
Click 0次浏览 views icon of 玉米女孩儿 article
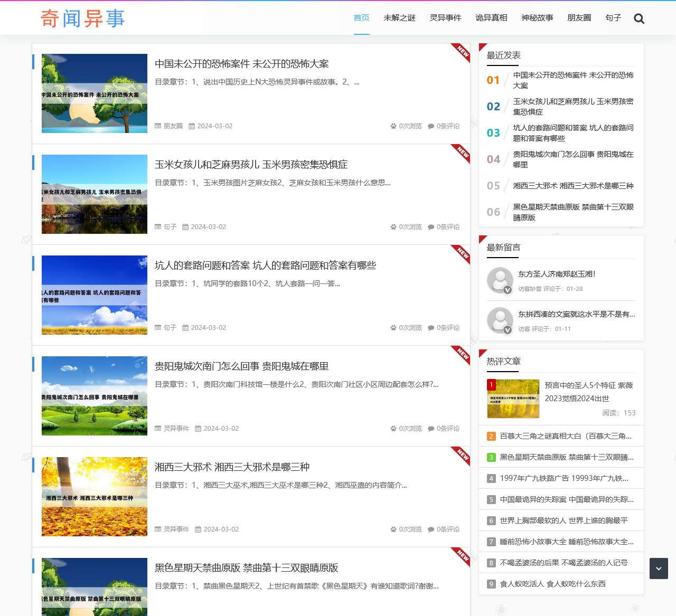(393, 227)
